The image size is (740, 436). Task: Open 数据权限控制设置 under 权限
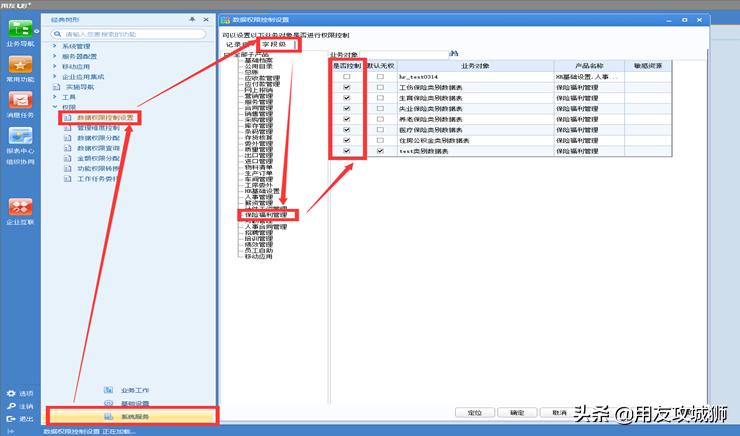coord(105,117)
